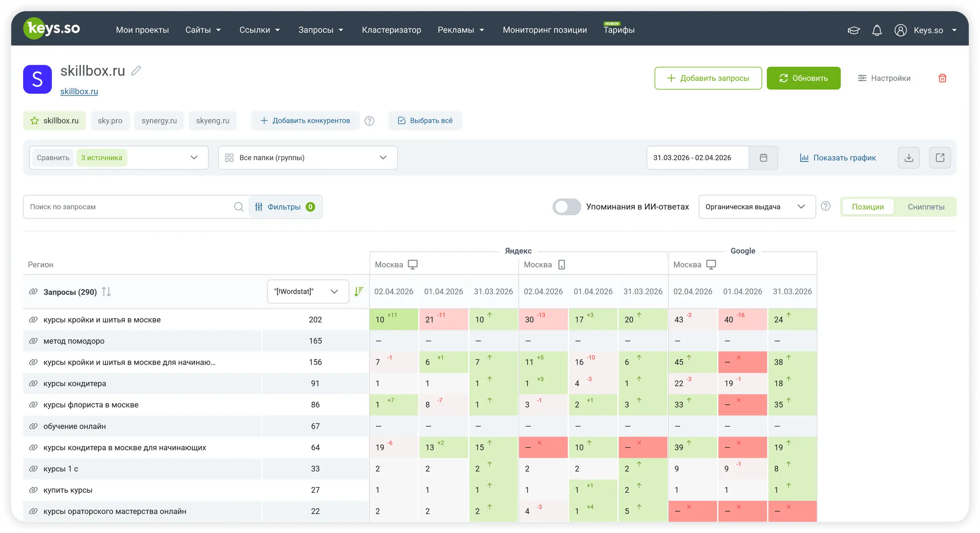The width and height of the screenshot is (980, 533).
Task: Click the user account avatar icon
Action: click(x=900, y=30)
